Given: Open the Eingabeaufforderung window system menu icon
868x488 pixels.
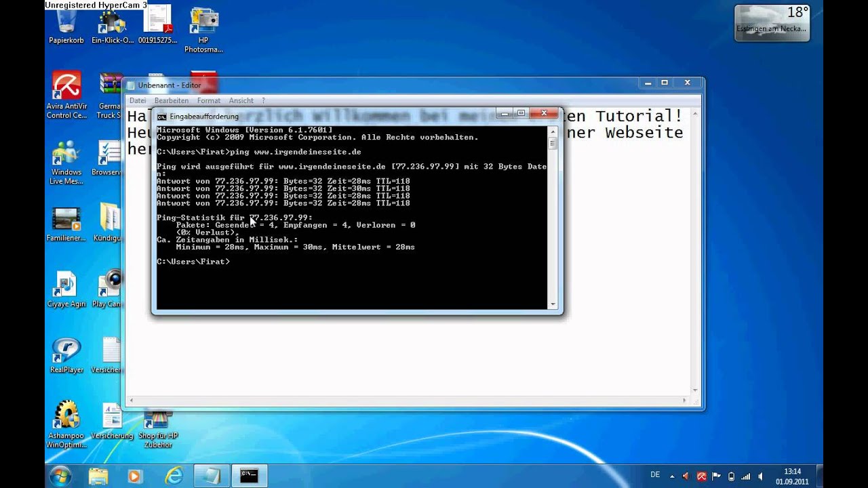Looking at the screenshot, I should tap(161, 117).
